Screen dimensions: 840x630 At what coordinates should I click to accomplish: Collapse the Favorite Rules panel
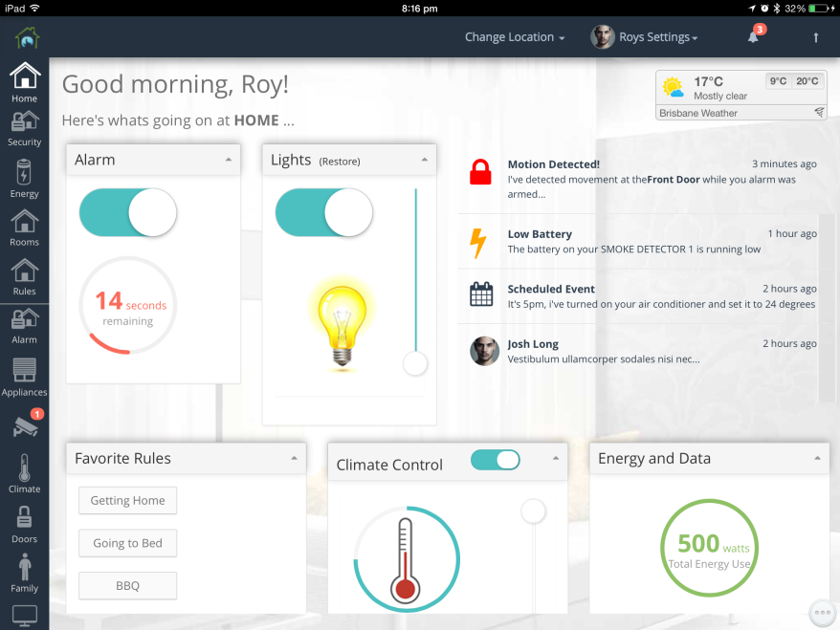click(294, 458)
